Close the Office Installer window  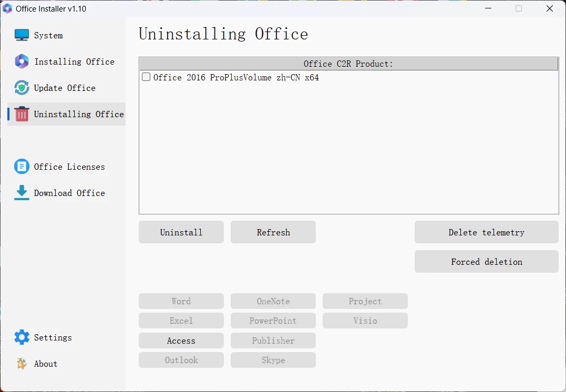pyautogui.click(x=549, y=8)
